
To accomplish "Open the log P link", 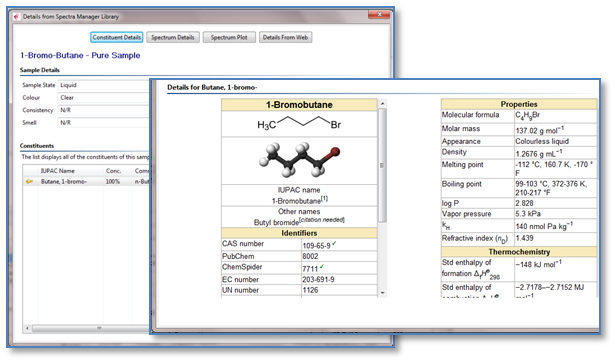I will (x=450, y=203).
